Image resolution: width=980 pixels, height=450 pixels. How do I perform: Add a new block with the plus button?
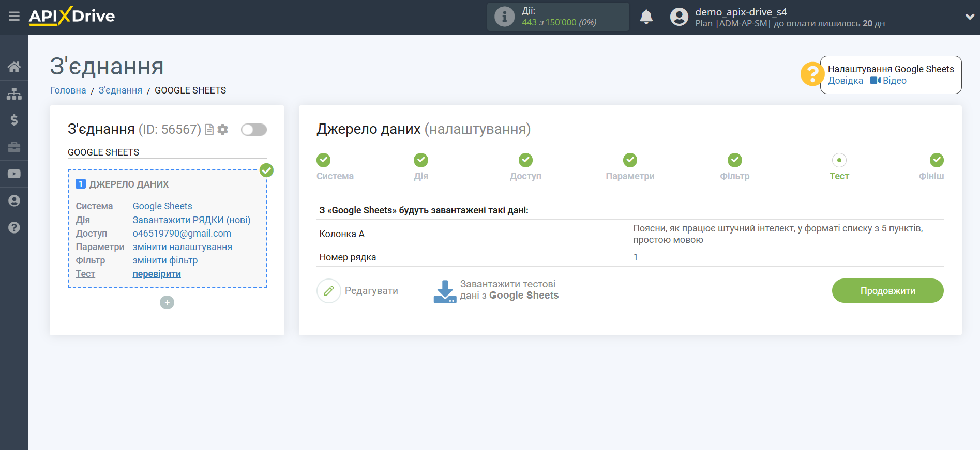tap(167, 302)
